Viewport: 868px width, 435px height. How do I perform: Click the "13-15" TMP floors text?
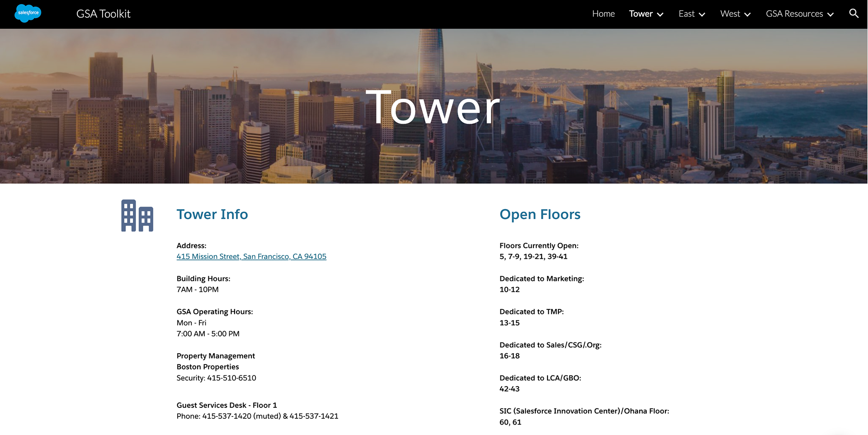tap(509, 323)
